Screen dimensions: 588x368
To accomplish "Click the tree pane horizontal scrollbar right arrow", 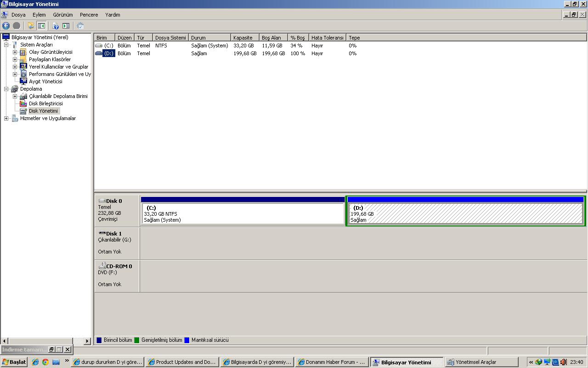I will [87, 341].
